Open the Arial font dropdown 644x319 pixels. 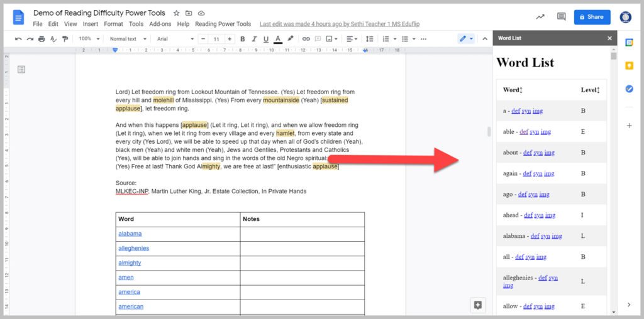(175, 39)
